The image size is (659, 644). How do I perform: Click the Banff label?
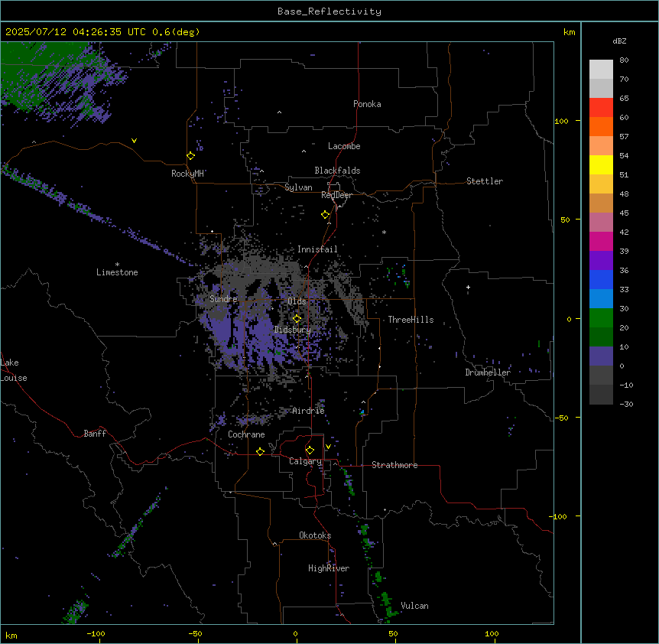pyautogui.click(x=95, y=434)
